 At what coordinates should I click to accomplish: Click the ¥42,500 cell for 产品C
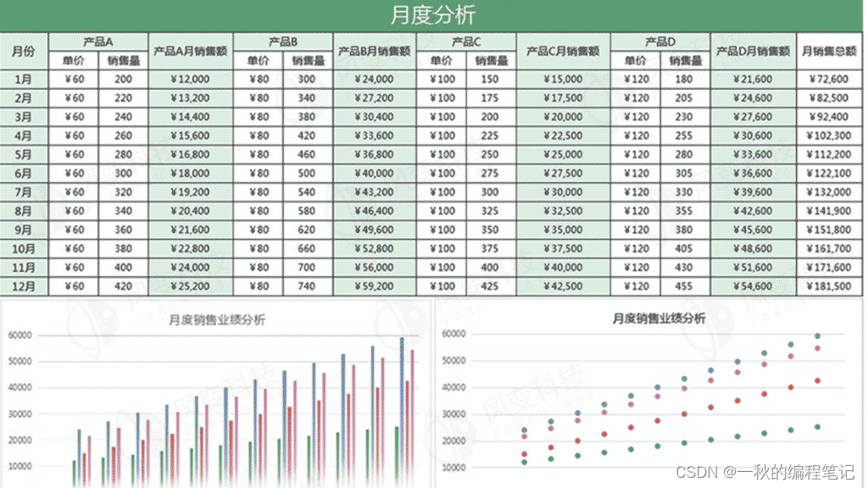[563, 286]
